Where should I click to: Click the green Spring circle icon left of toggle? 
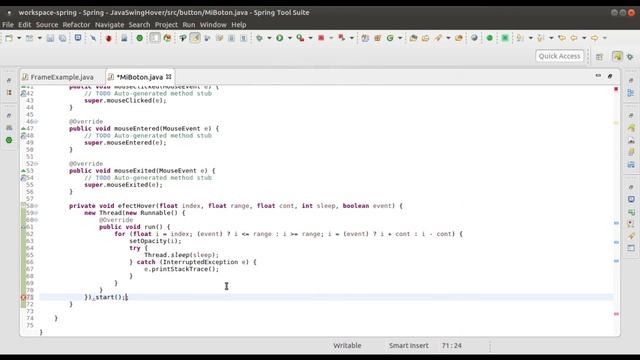140,38
